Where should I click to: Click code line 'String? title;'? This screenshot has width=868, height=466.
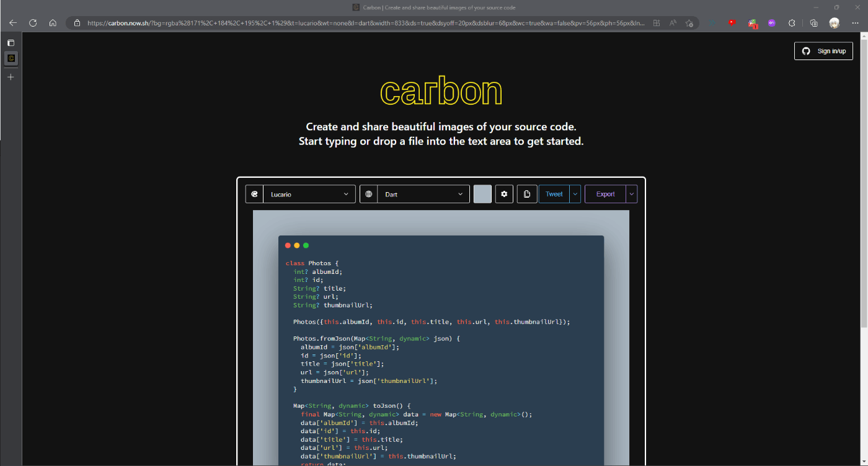pyautogui.click(x=320, y=288)
